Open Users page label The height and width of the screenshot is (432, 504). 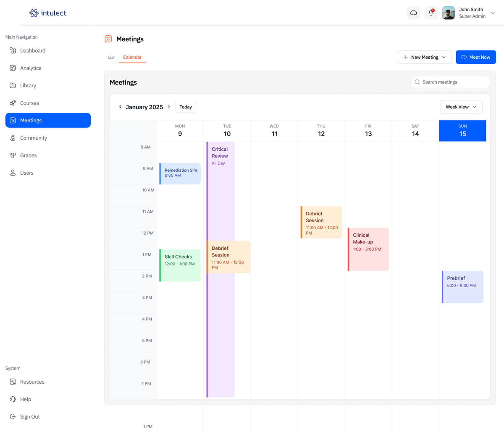click(x=27, y=173)
